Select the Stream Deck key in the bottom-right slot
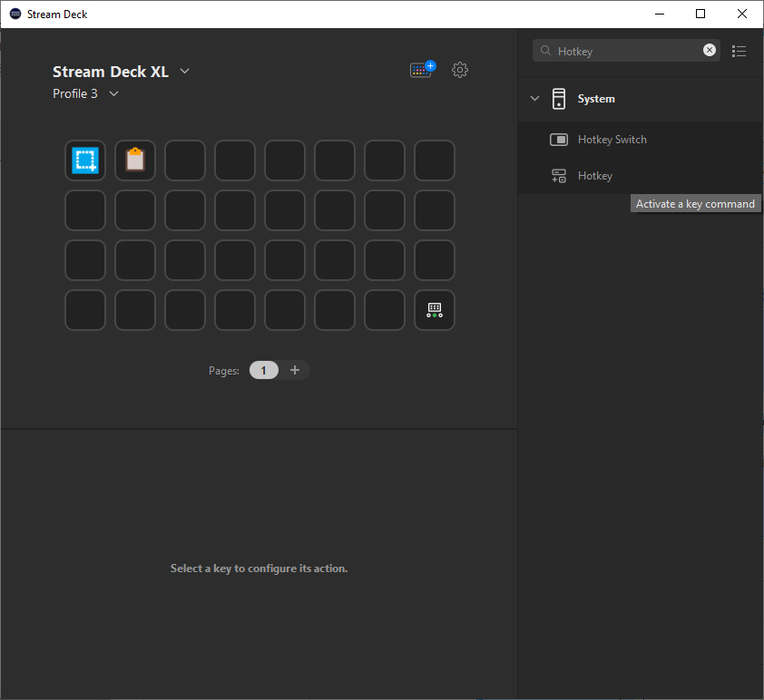Screen dimensions: 764x700 pyautogui.click(x=434, y=309)
